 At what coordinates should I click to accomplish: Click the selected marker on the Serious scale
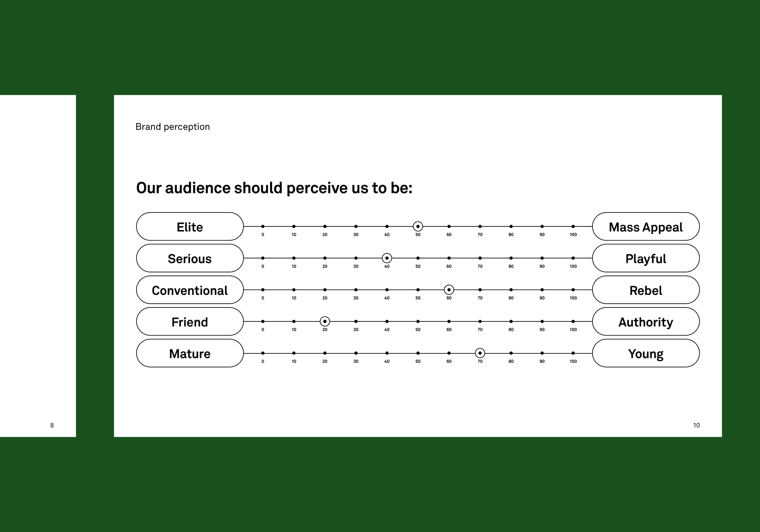pyautogui.click(x=387, y=258)
